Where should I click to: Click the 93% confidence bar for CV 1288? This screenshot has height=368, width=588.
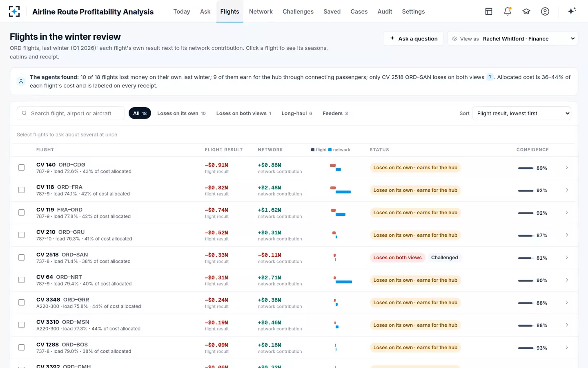(526, 348)
